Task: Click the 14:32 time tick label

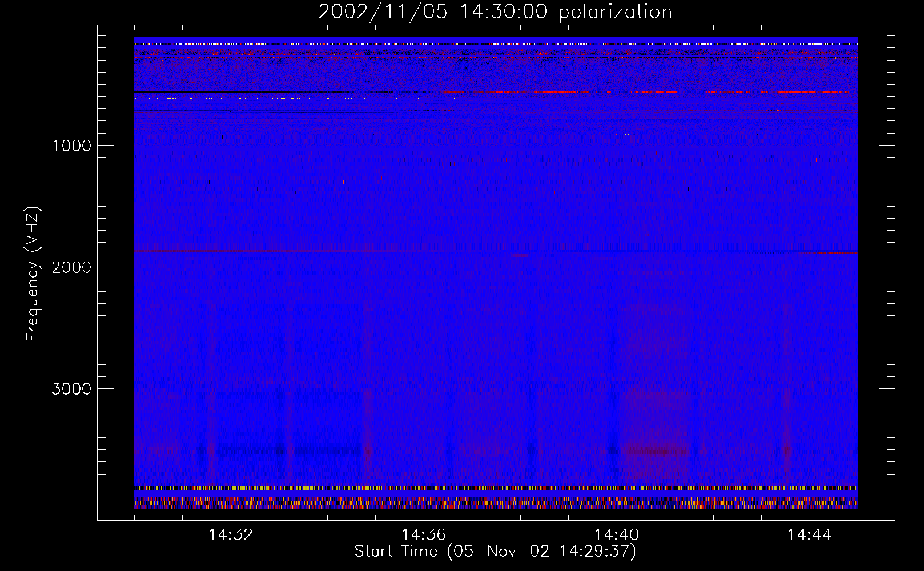Action: click(x=231, y=535)
